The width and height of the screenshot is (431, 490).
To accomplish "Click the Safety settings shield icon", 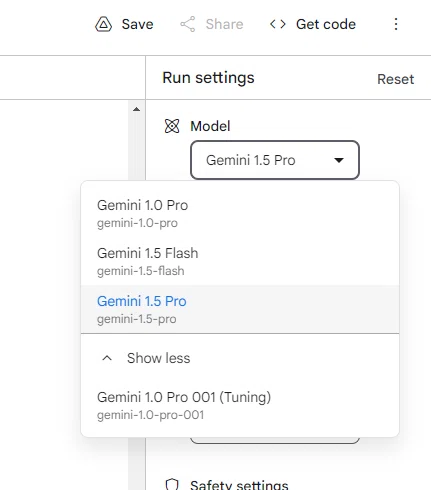I will point(172,484).
